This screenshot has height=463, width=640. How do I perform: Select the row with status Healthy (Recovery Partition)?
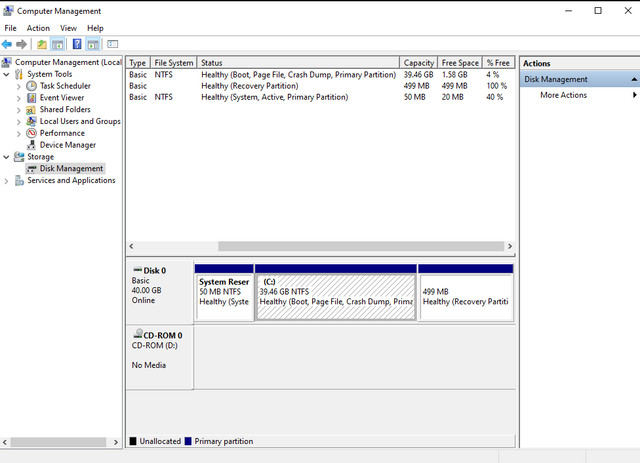pyautogui.click(x=320, y=86)
